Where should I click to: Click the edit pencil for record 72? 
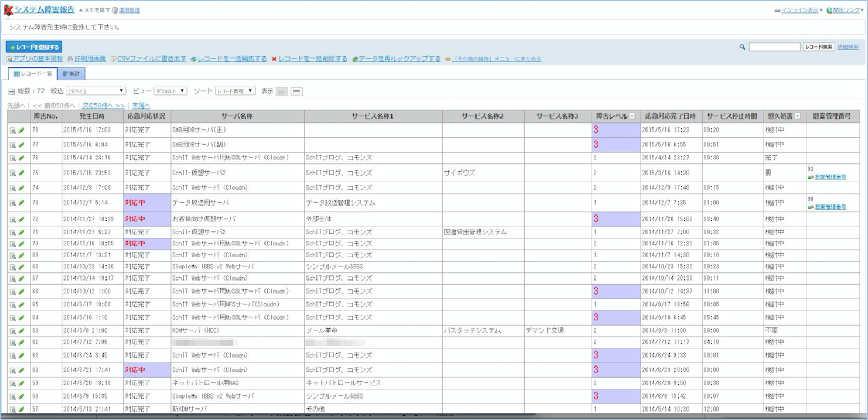22,219
